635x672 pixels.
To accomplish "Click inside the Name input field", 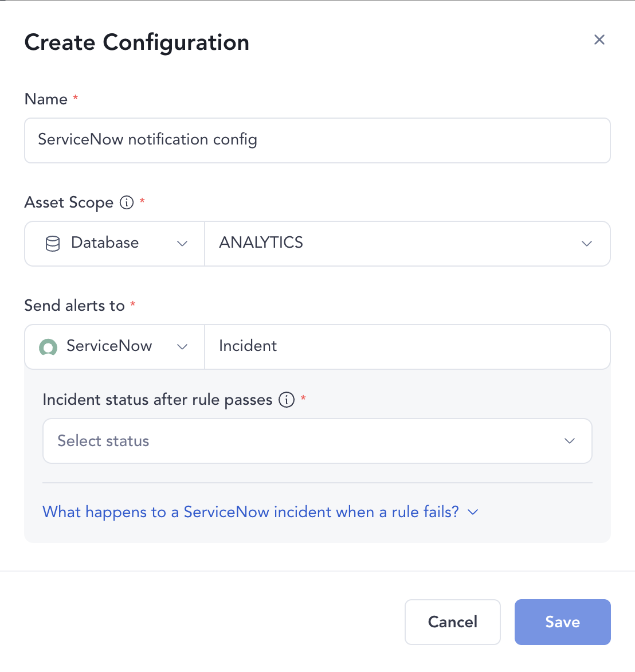I will 317,140.
